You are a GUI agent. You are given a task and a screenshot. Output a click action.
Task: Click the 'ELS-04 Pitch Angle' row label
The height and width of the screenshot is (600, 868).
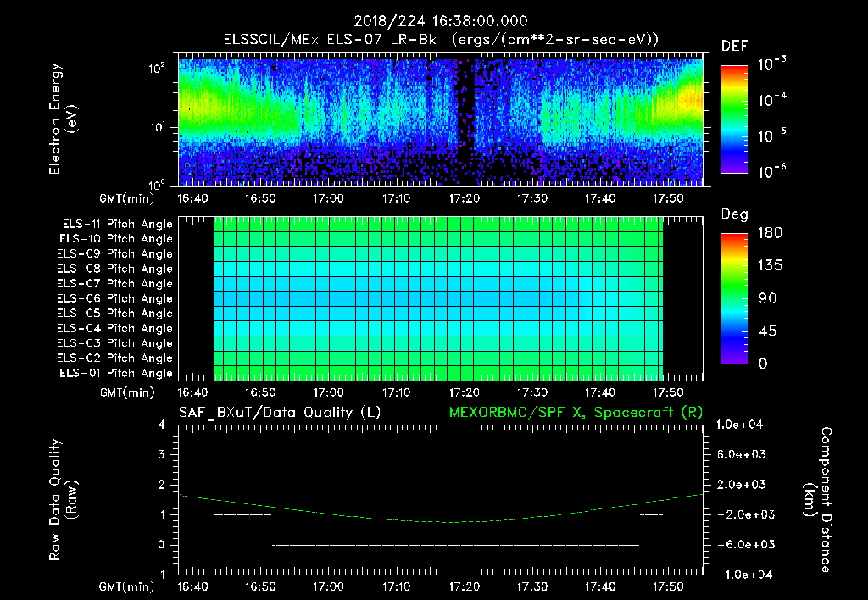[115, 329]
